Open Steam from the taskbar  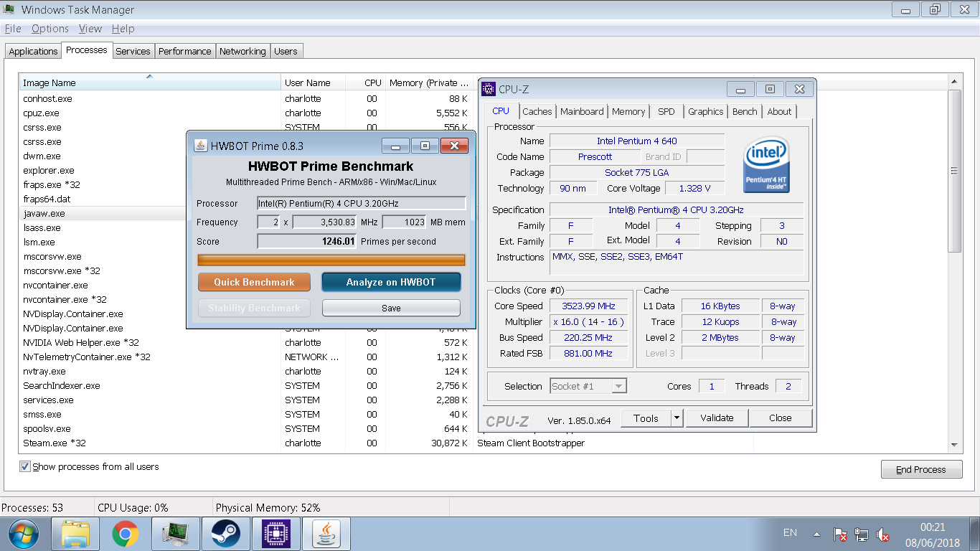226,534
